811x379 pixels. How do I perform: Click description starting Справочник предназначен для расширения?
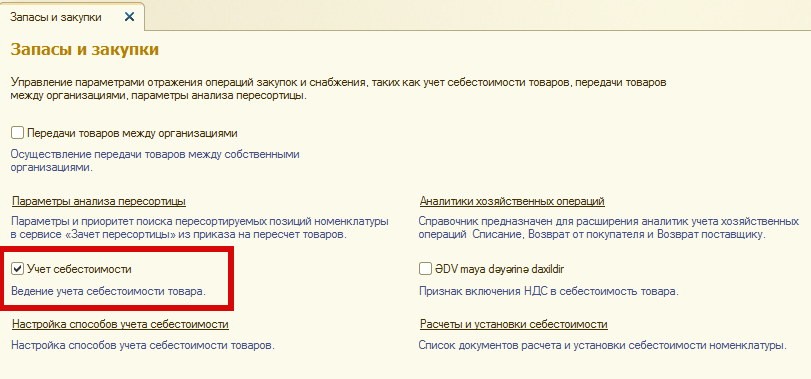click(609, 228)
